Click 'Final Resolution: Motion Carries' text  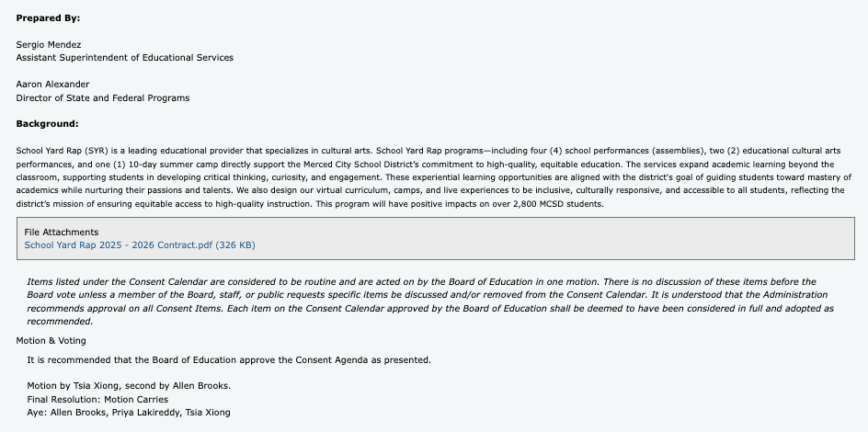[x=97, y=400]
